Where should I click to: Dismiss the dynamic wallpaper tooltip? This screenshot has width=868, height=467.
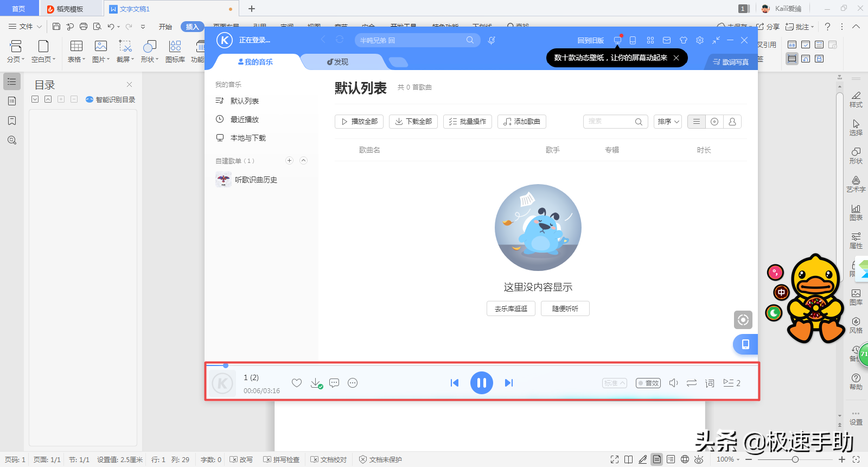click(676, 58)
